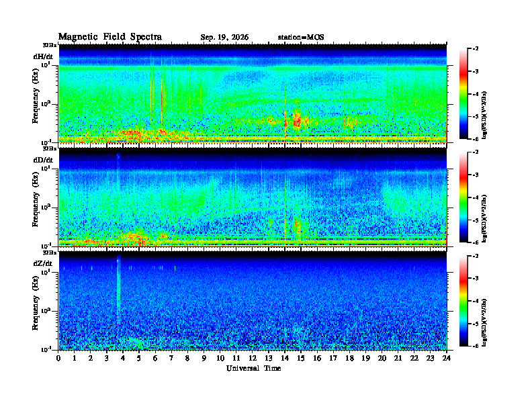Click hour 0 on the Universal Time axis
Screen dimensions: 532x411
(58, 358)
